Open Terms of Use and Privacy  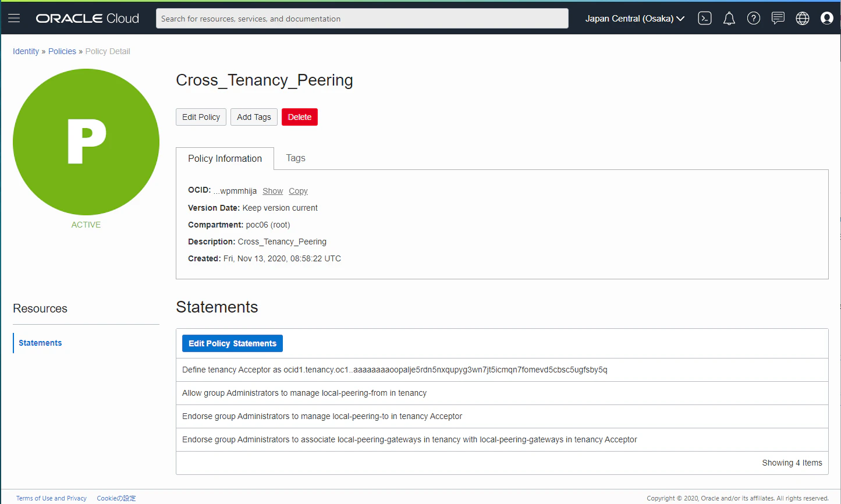coord(51,498)
